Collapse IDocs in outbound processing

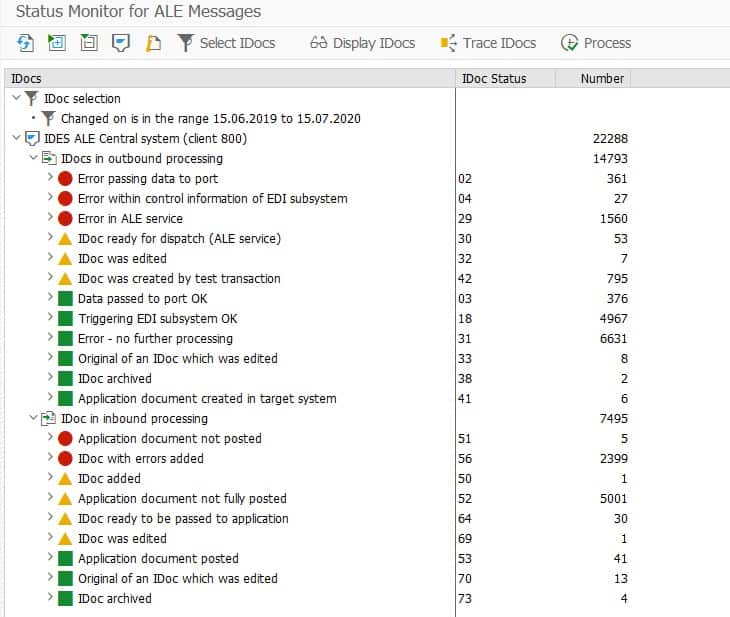click(34, 158)
